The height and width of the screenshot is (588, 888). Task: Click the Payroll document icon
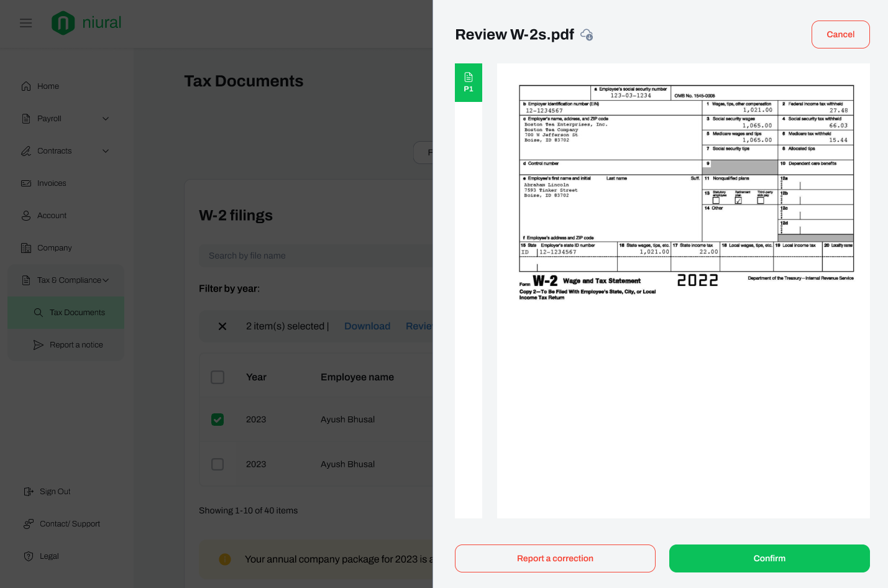click(x=26, y=119)
